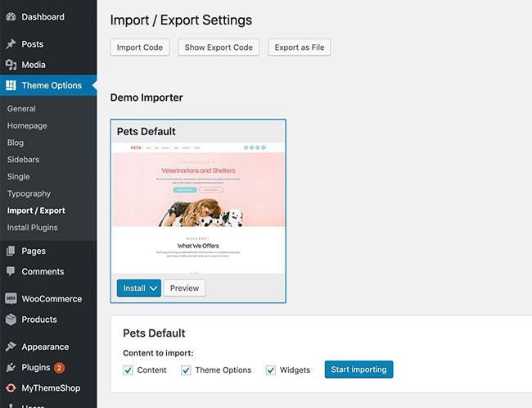
Task: Open the Plugins menu label
Action: 36,368
